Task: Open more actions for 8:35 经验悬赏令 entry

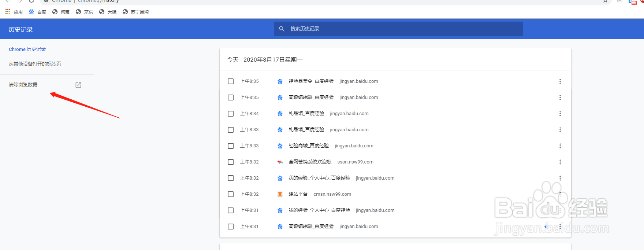Action: click(560, 81)
